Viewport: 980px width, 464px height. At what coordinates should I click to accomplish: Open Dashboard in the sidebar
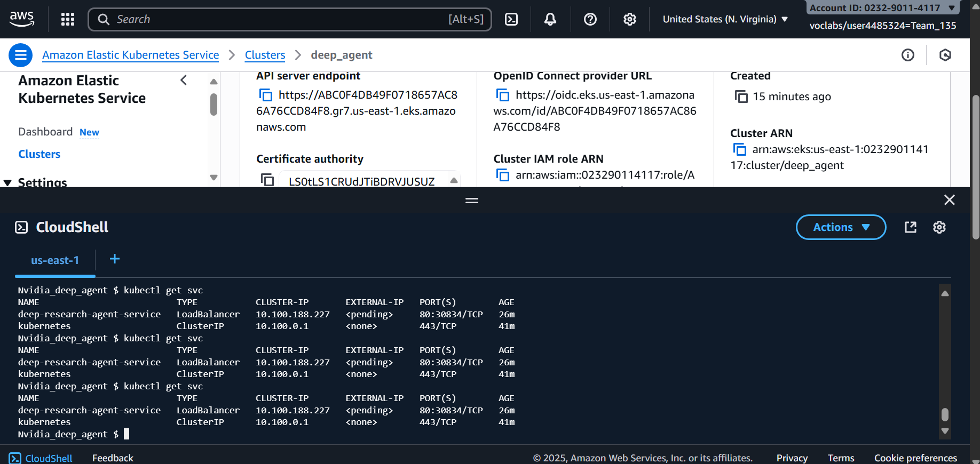click(x=45, y=132)
